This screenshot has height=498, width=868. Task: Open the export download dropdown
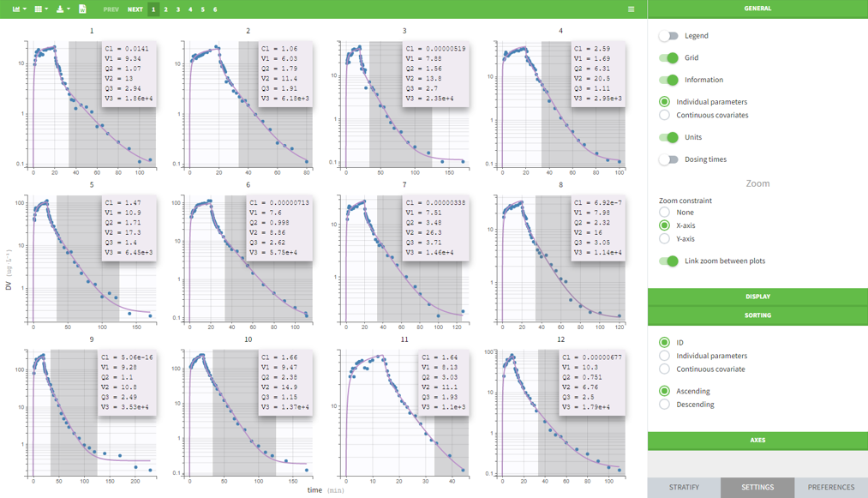(x=63, y=9)
